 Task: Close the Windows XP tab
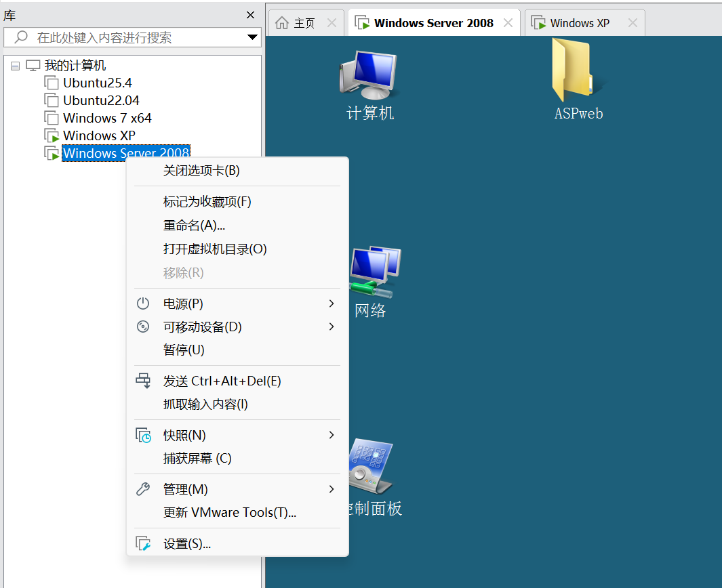click(633, 22)
